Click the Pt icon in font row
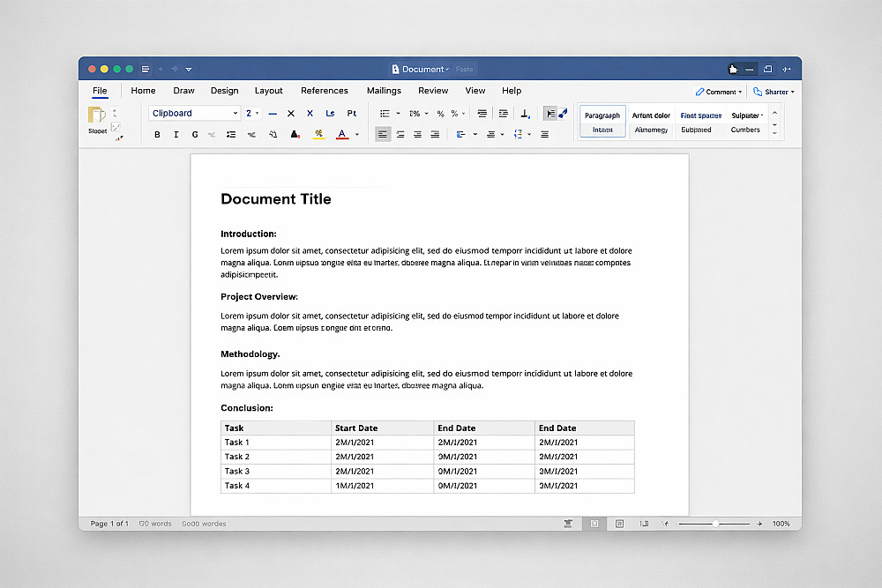Image resolution: width=882 pixels, height=588 pixels. [x=352, y=114]
